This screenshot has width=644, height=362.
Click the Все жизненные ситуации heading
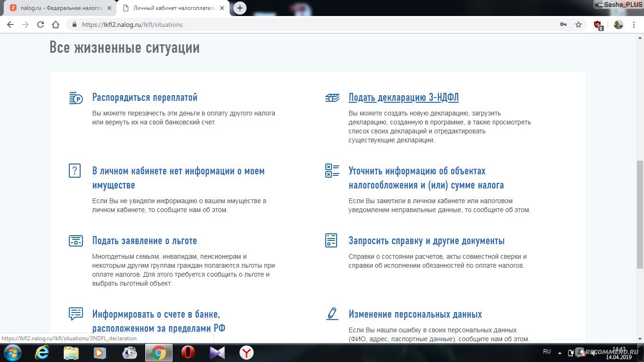coord(124,48)
